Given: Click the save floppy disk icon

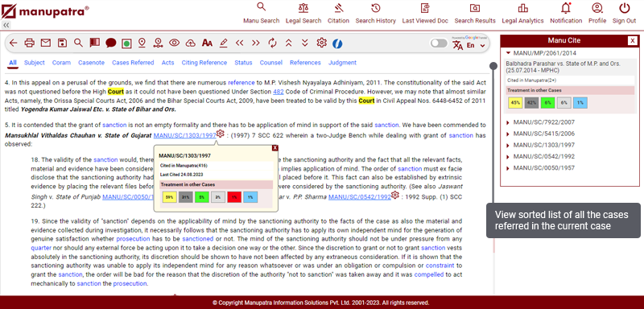Looking at the screenshot, I should tap(62, 43).
